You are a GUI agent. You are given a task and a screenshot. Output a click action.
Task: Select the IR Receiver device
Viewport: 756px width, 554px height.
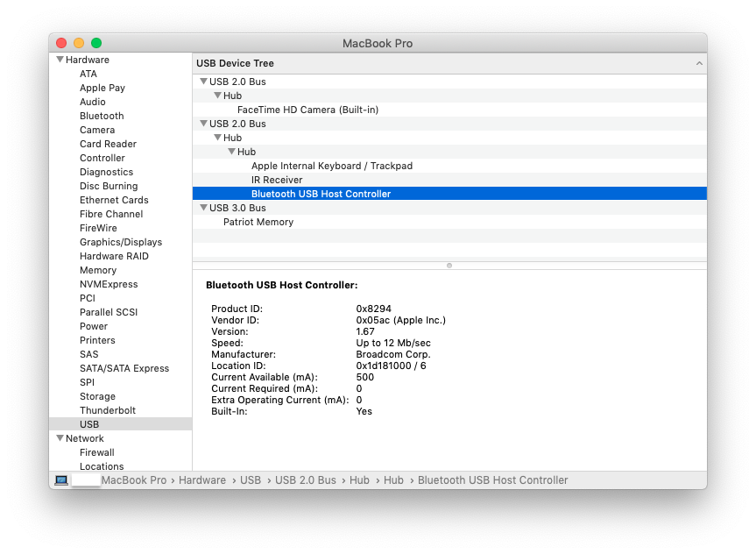click(277, 180)
